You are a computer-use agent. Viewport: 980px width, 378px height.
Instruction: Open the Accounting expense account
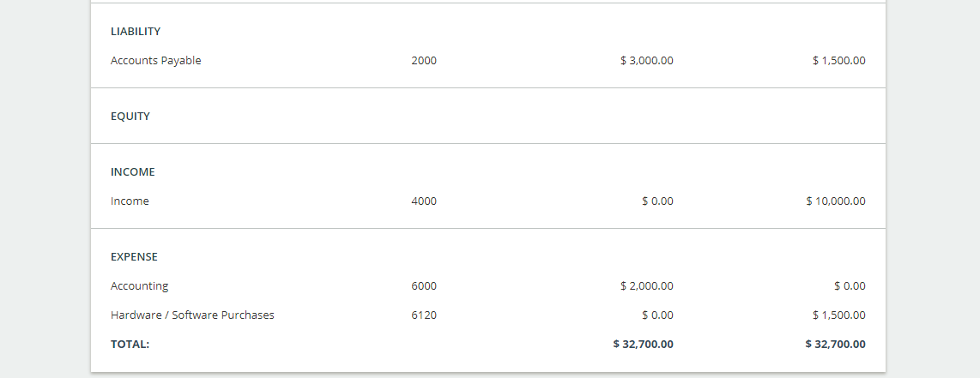(139, 285)
